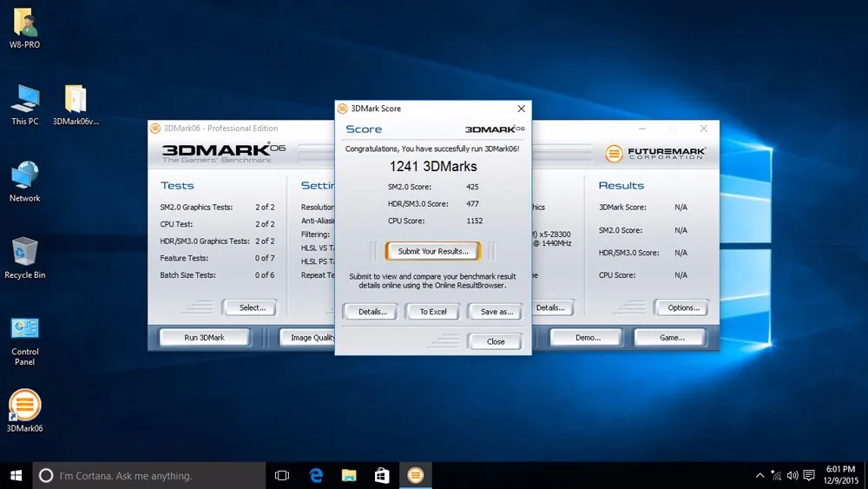Click the 3DMark06 main window title icon
The height and width of the screenshot is (489, 868).
(155, 129)
